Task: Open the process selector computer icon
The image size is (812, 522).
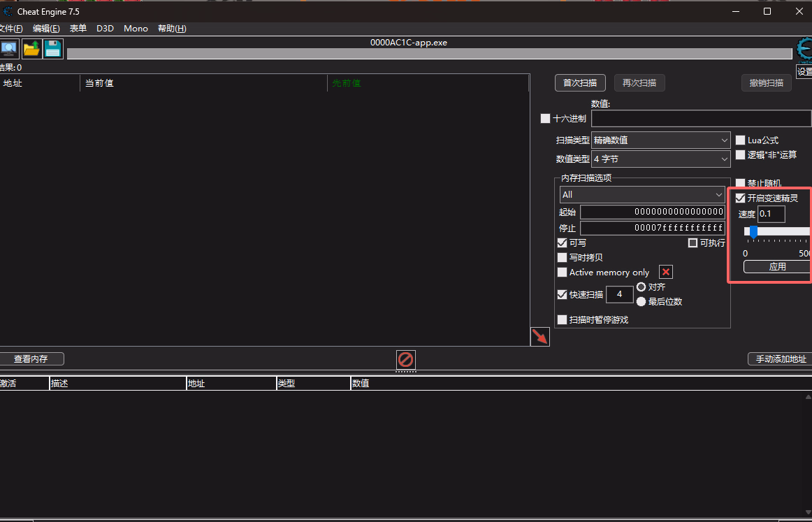Action: click(9, 49)
